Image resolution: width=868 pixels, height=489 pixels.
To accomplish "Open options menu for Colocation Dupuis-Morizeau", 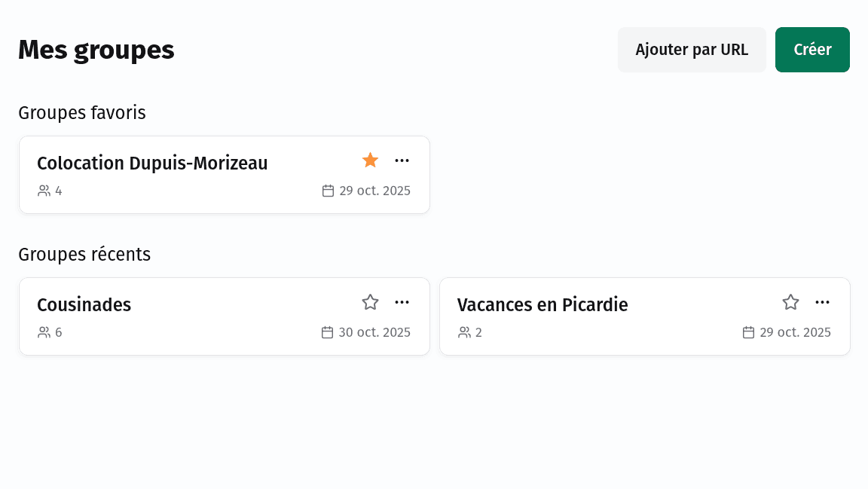I will pos(402,160).
